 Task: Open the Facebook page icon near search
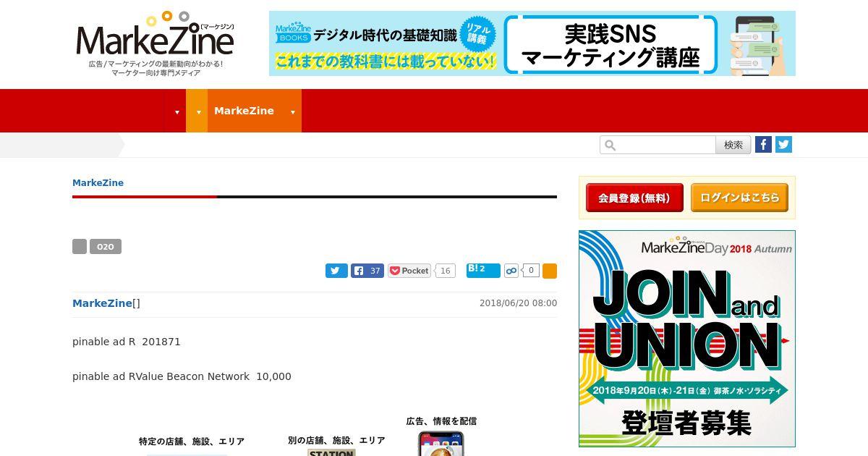pyautogui.click(x=763, y=145)
